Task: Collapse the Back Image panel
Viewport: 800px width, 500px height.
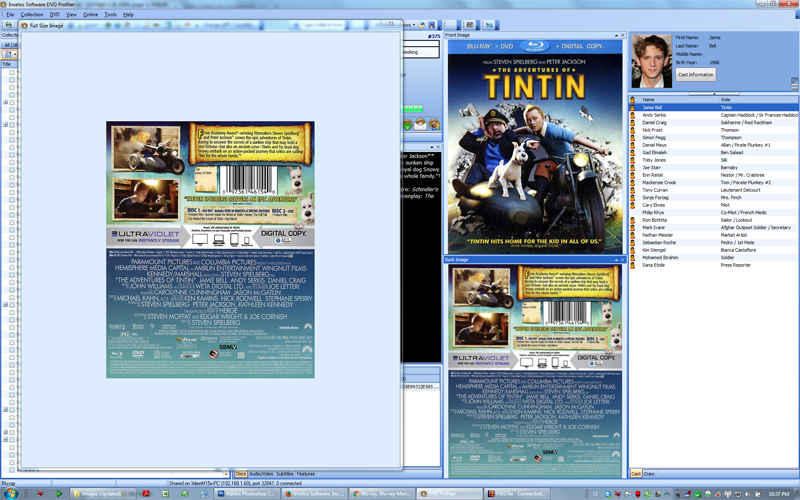Action: click(616, 260)
